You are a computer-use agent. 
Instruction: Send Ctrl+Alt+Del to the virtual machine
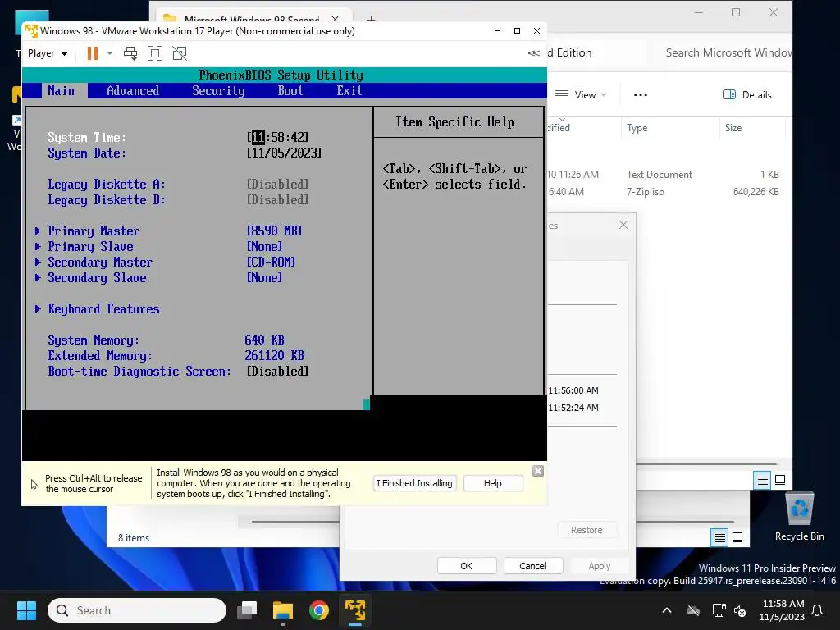pyautogui.click(x=130, y=53)
